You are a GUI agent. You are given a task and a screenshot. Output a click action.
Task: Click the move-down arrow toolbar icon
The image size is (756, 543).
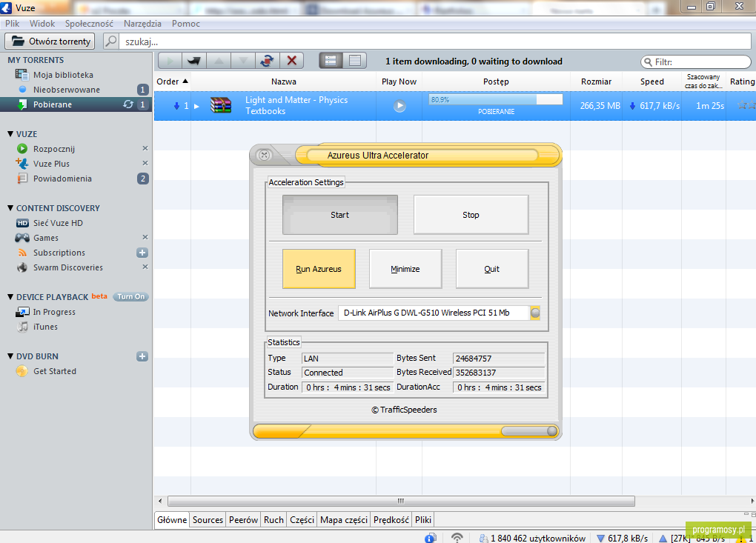[243, 61]
